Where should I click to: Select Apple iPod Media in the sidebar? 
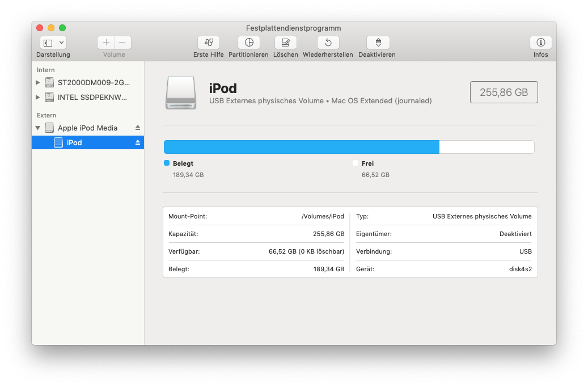87,128
